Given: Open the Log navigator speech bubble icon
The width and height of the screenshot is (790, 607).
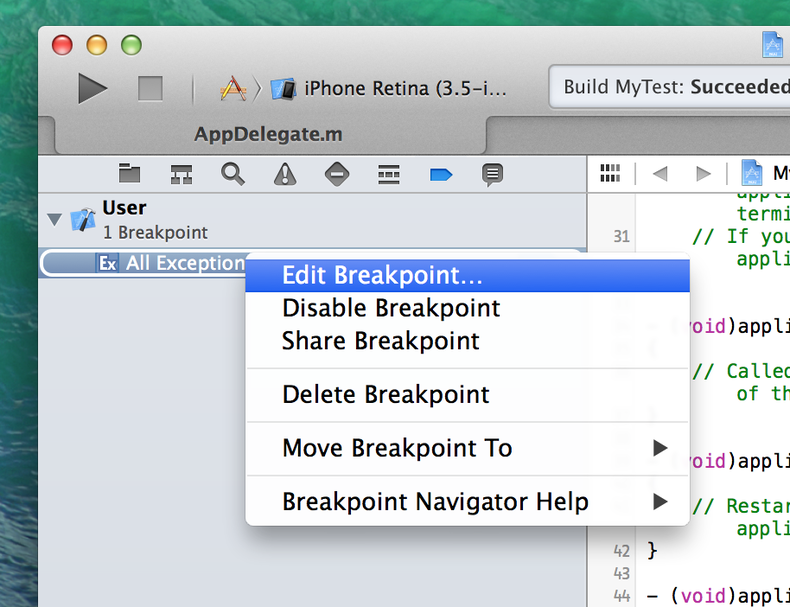Looking at the screenshot, I should [492, 174].
